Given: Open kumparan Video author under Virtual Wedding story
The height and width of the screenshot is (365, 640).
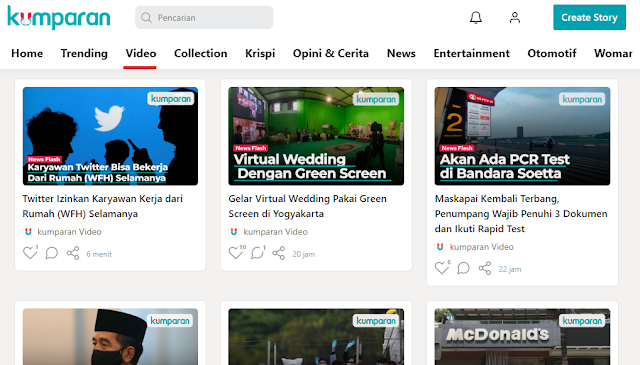Looking at the screenshot, I should [276, 232].
